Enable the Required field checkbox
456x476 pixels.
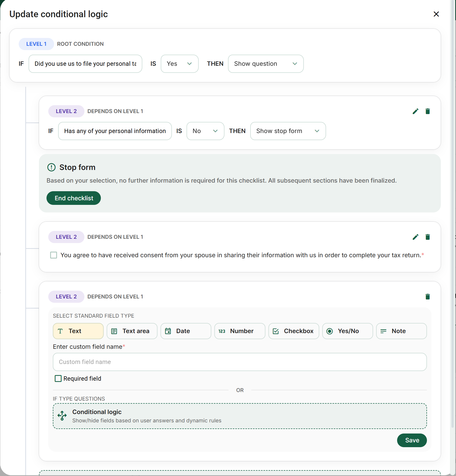58,379
